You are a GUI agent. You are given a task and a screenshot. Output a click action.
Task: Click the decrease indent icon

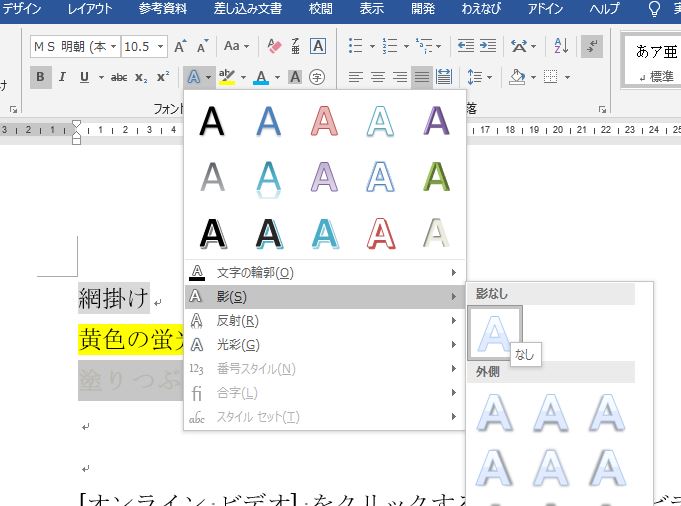(466, 46)
